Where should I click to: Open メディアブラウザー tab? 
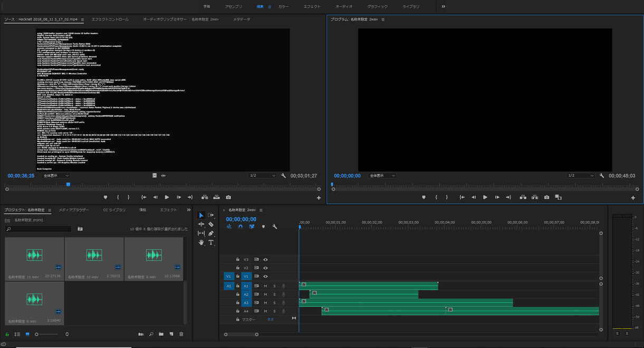[x=74, y=210]
